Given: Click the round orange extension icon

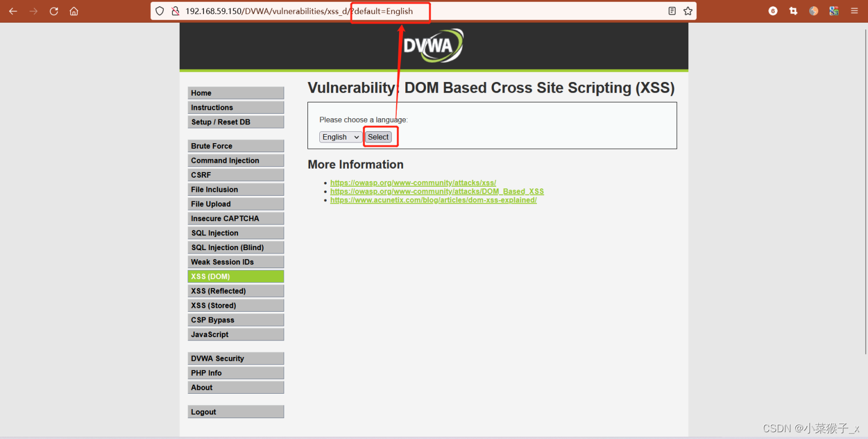Looking at the screenshot, I should [814, 11].
